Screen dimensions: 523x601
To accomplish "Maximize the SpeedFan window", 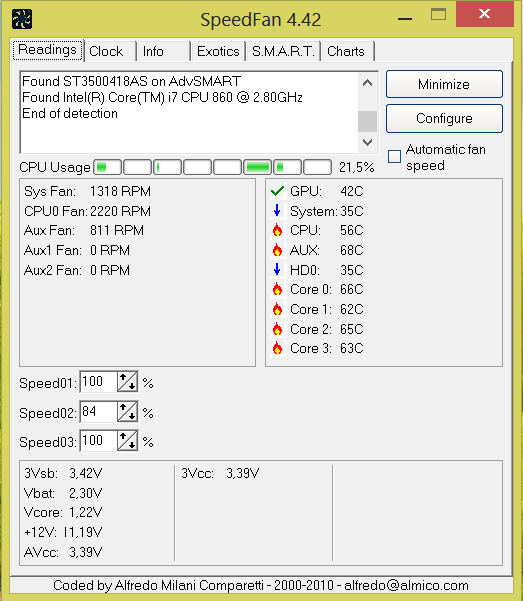I will (x=438, y=15).
